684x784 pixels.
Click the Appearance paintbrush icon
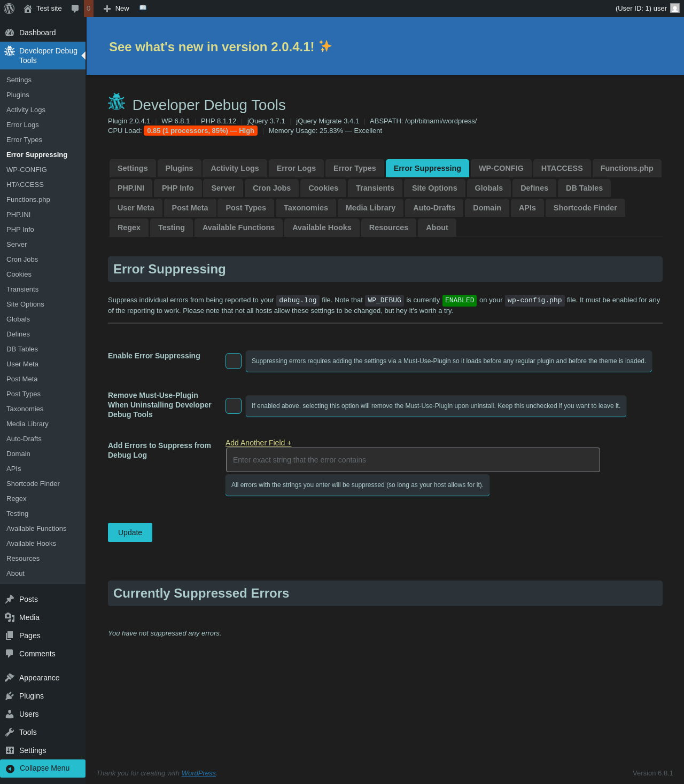point(10,678)
